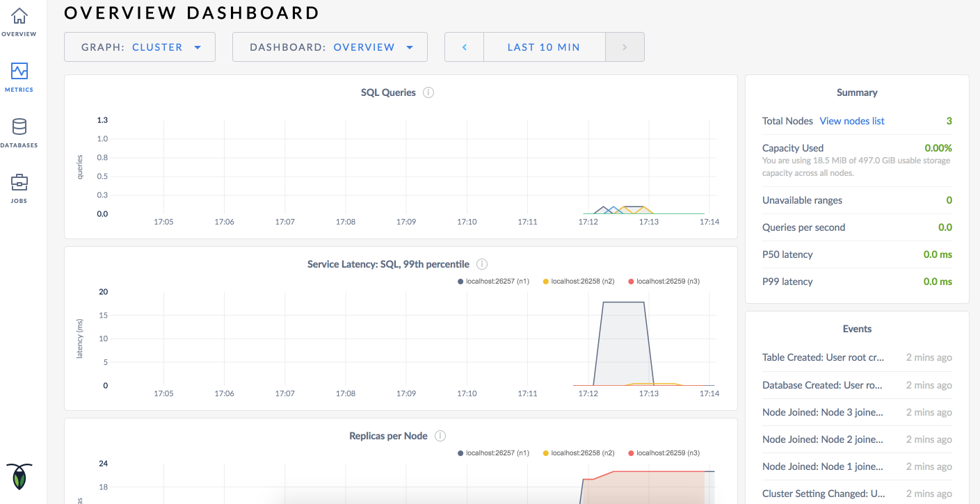Open the Dashboard: Overview dropdown
Viewport: 980px width, 504px height.
pyautogui.click(x=330, y=47)
